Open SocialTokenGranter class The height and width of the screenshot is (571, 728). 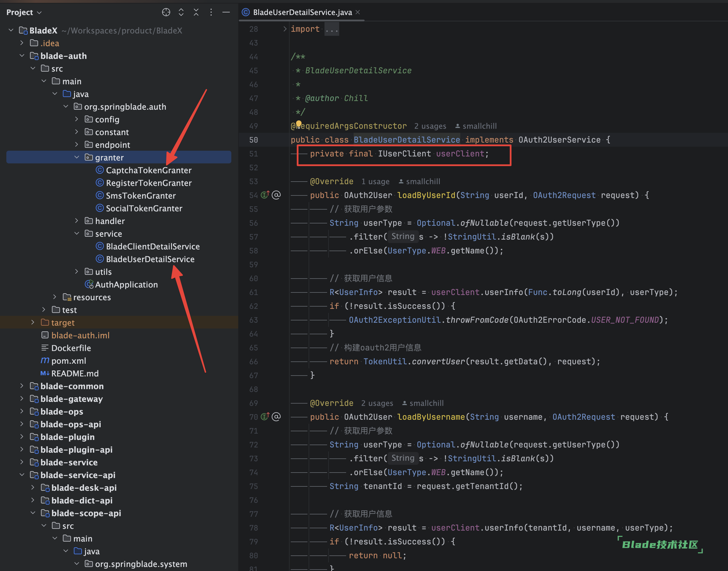(x=144, y=208)
